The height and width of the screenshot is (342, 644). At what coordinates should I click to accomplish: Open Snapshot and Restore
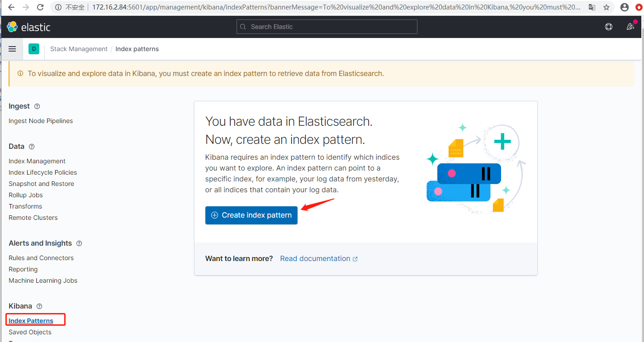(41, 184)
